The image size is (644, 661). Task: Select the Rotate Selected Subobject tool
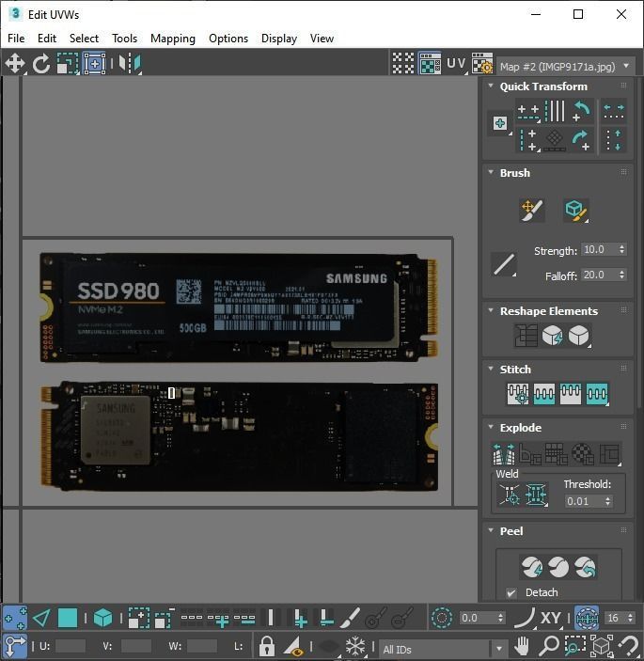pos(40,64)
